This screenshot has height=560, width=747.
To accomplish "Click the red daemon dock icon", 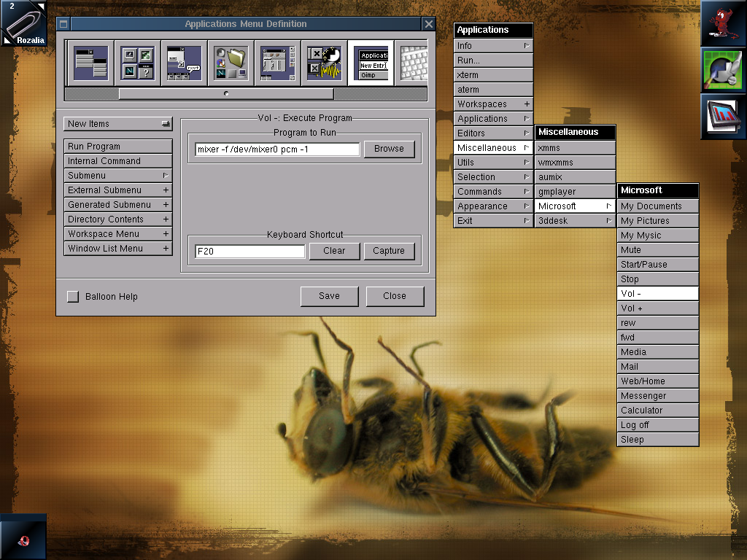I will (723, 23).
